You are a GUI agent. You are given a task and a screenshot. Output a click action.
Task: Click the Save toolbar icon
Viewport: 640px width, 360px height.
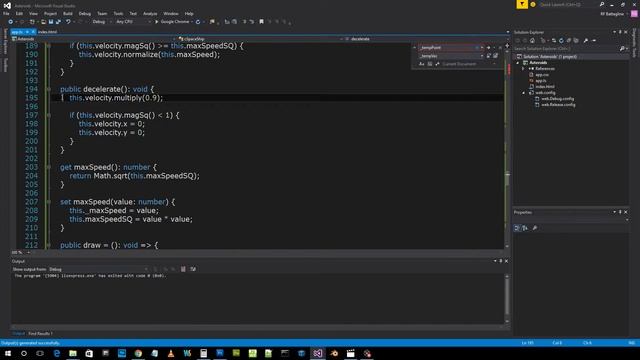click(51, 22)
